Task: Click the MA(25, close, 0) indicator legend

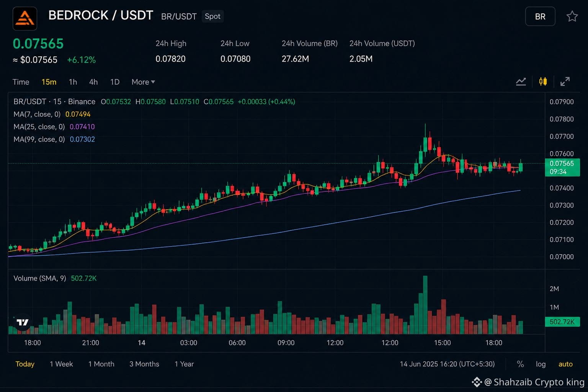Action: pyautogui.click(x=39, y=127)
